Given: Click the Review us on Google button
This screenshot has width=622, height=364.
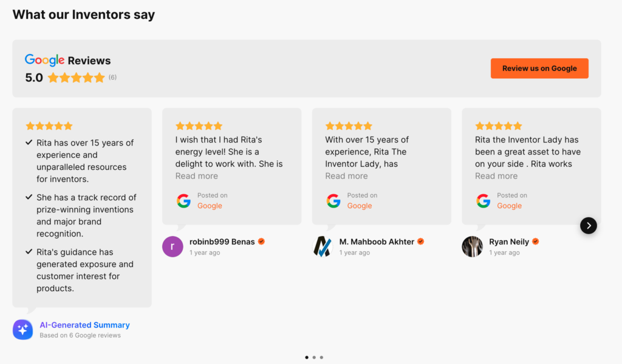Looking at the screenshot, I should pos(539,69).
